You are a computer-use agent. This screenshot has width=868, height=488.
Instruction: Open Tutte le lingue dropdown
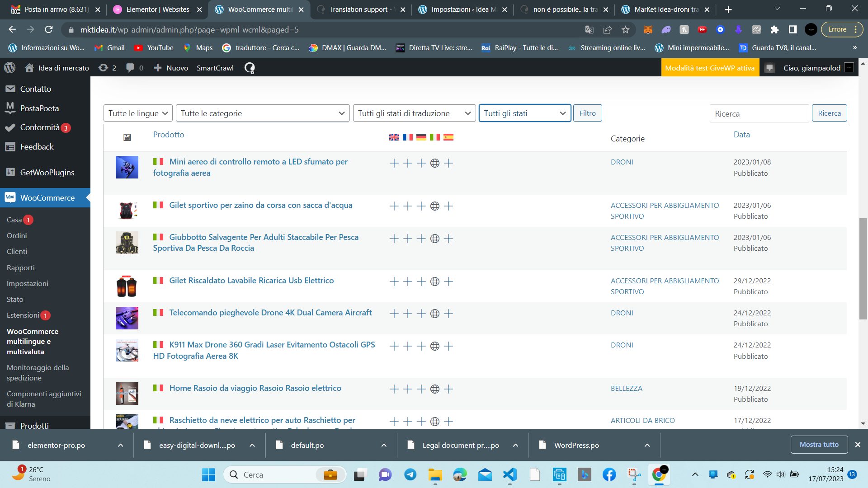[138, 113]
